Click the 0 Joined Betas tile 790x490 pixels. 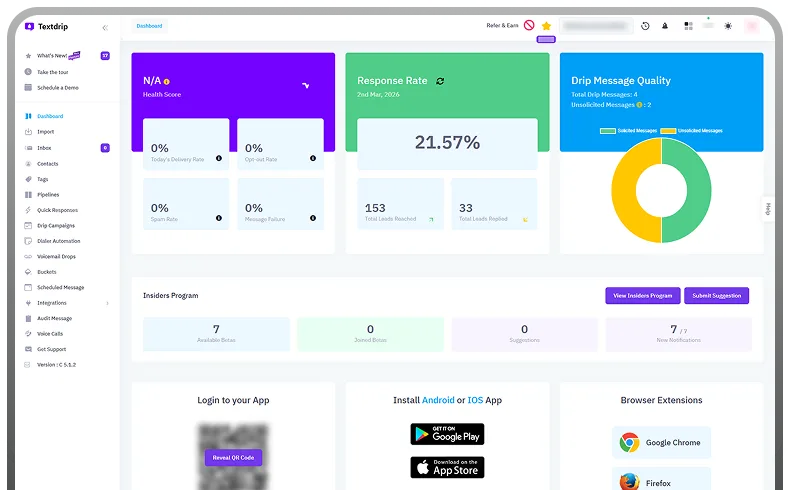(x=370, y=334)
